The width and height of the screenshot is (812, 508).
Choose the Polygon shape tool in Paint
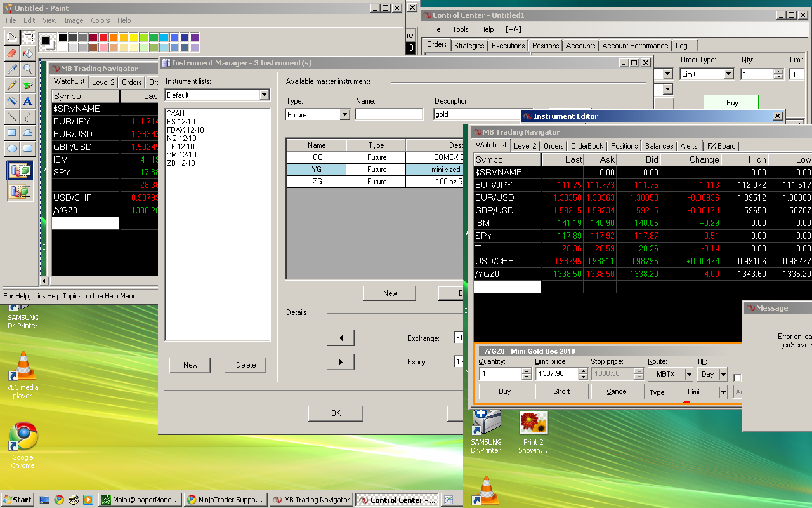coord(28,133)
